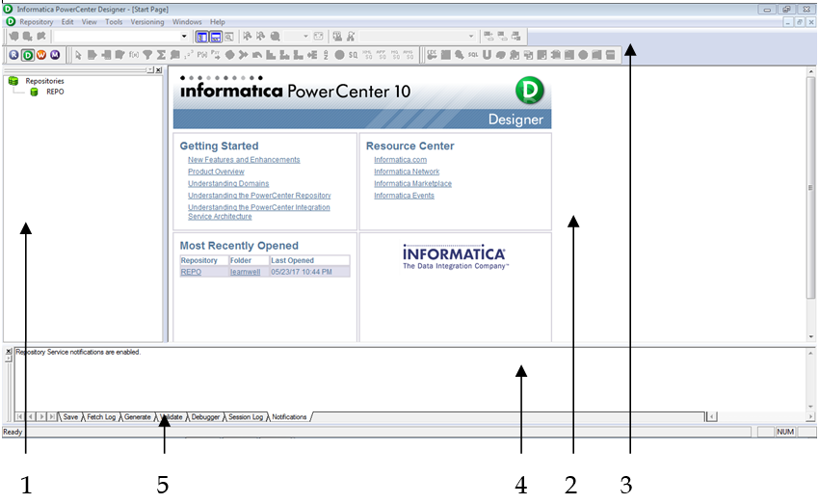Pick the 1-2-3 Sequence Generator icon
Screen dimensions: 819x504
pyautogui.click(x=189, y=55)
